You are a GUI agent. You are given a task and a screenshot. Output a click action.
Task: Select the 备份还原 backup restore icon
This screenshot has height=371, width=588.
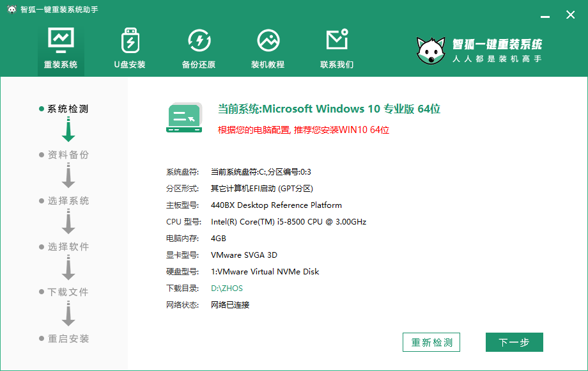199,41
